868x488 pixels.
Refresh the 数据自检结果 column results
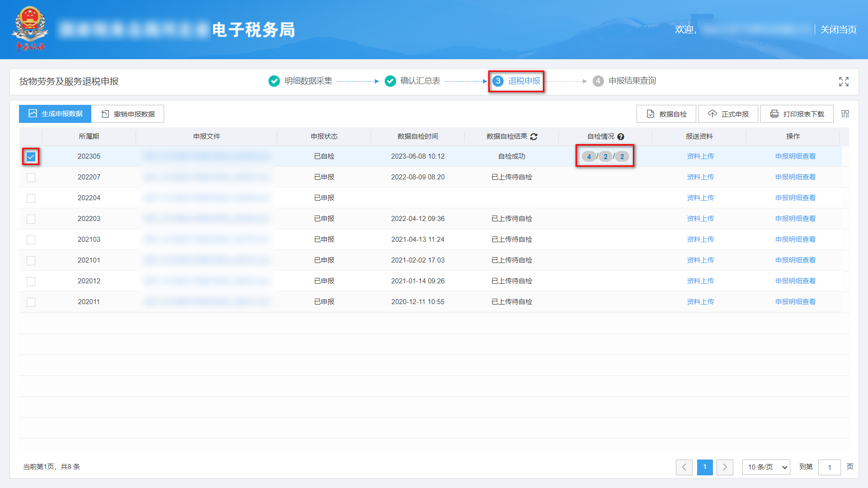(534, 136)
